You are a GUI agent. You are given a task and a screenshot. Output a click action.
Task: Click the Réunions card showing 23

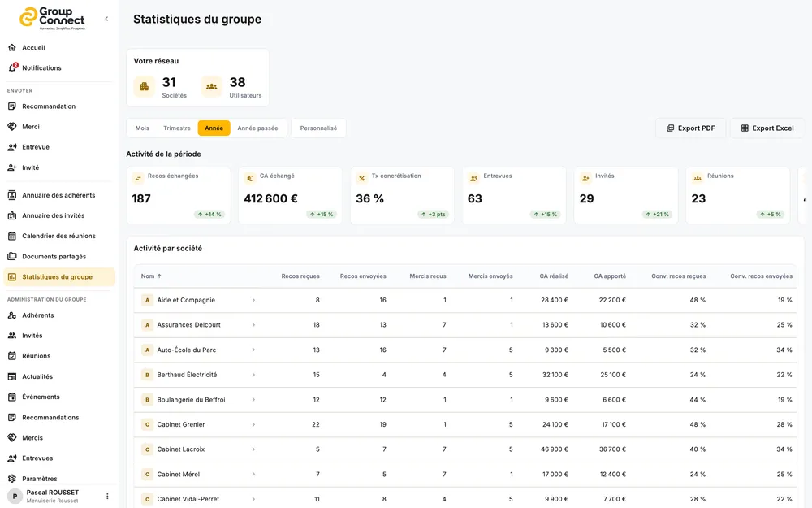(737, 195)
